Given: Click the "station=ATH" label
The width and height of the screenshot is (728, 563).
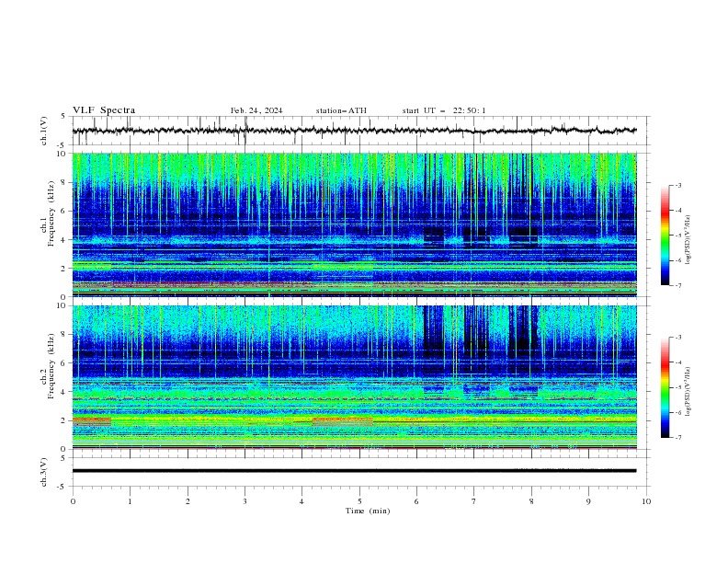Looking at the screenshot, I should 341,110.
